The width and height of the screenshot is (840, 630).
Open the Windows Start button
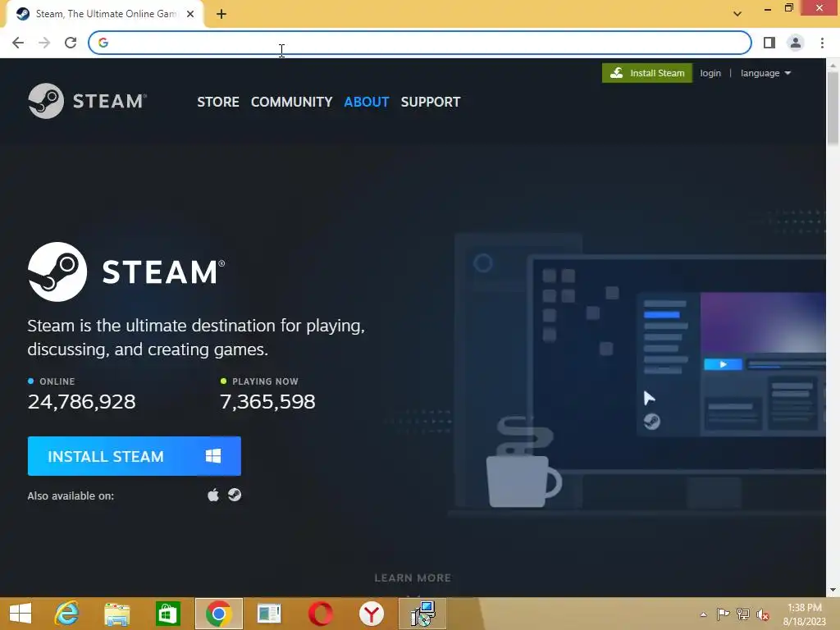point(21,614)
